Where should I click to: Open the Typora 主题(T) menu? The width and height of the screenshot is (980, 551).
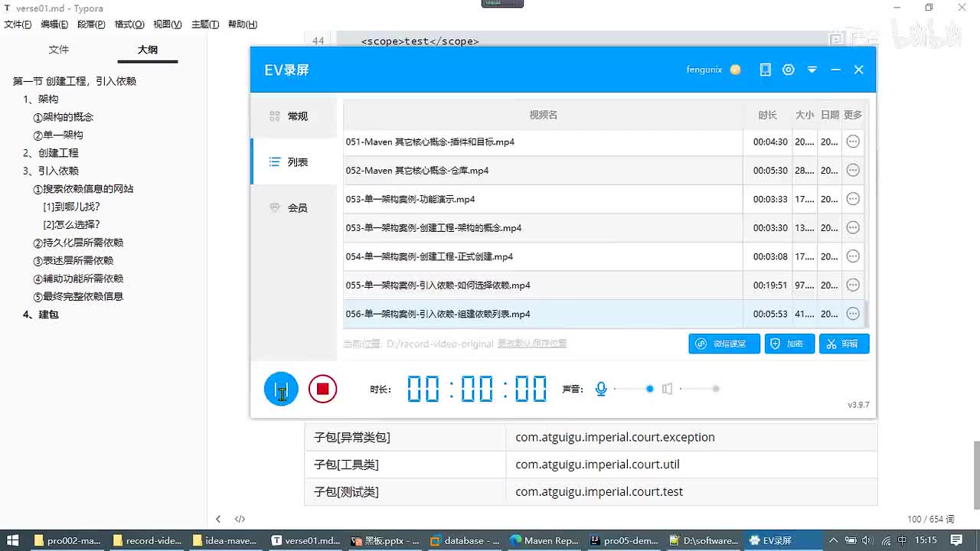(x=205, y=24)
